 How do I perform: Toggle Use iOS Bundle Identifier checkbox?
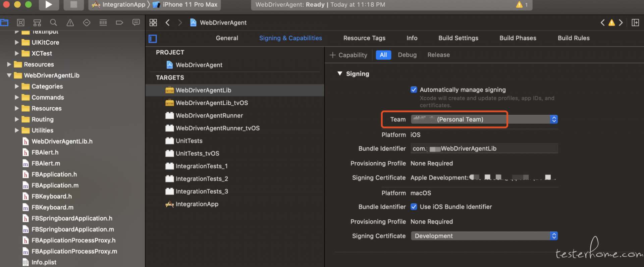(414, 207)
